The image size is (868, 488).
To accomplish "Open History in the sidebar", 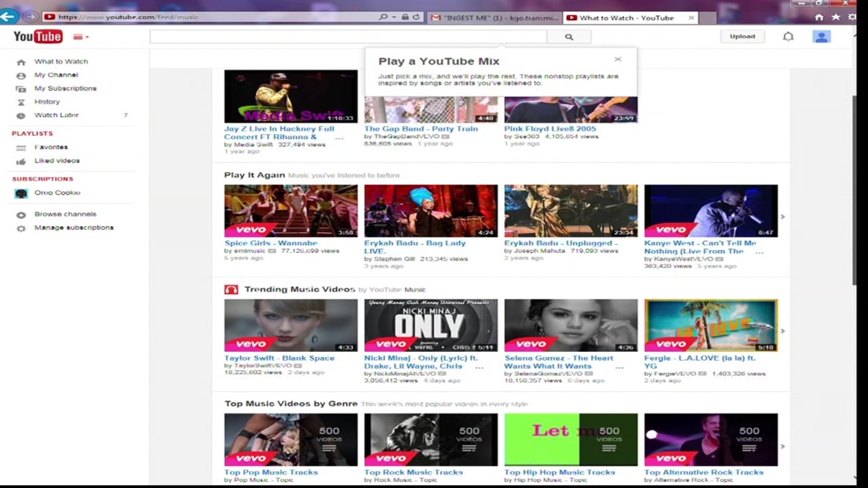I will point(47,101).
